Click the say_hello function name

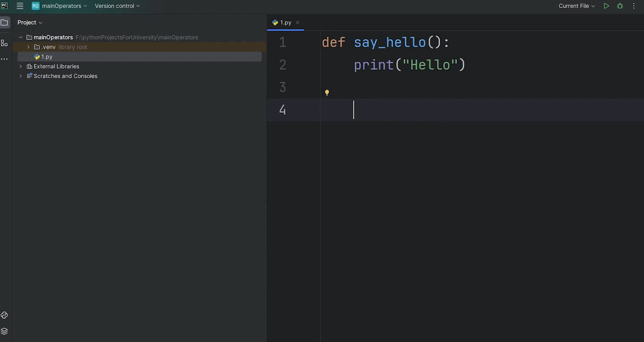[x=390, y=42]
